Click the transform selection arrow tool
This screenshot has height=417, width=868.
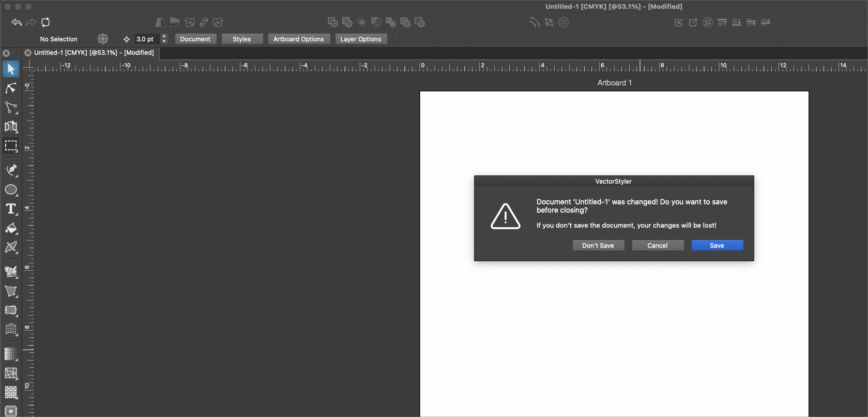pyautogui.click(x=11, y=69)
